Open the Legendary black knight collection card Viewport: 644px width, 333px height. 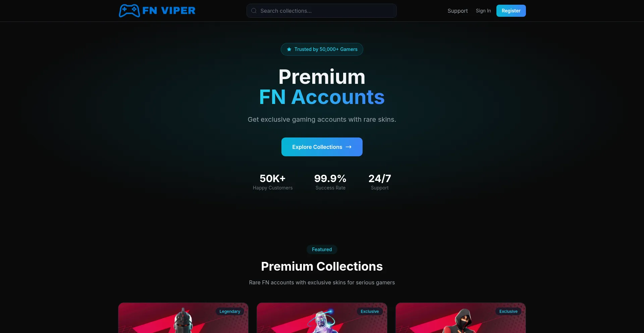pos(183,318)
